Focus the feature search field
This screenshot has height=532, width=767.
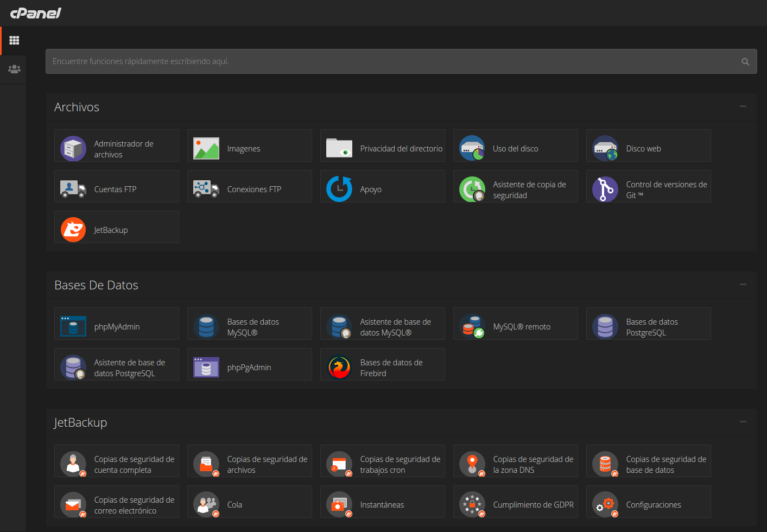click(x=401, y=61)
